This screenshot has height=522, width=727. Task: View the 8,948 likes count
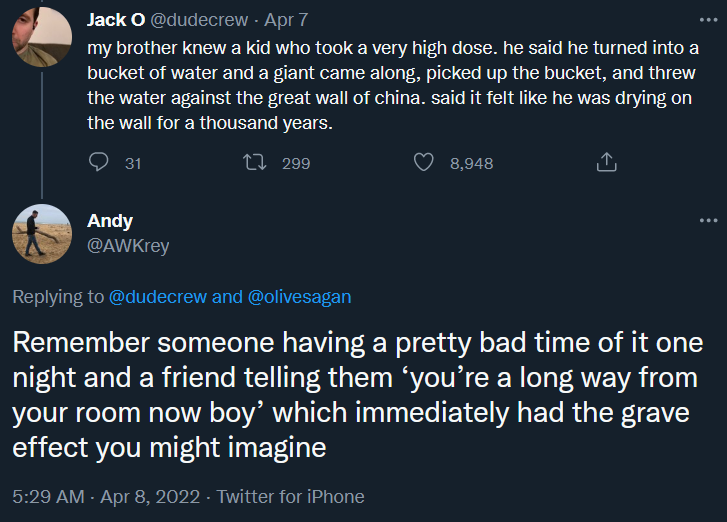(471, 163)
